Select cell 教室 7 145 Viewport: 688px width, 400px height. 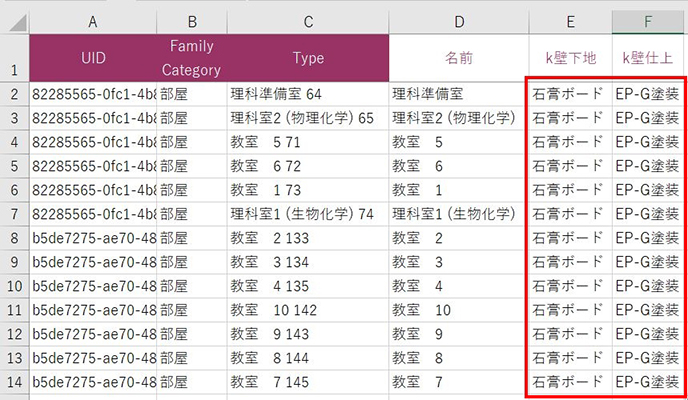click(x=308, y=382)
